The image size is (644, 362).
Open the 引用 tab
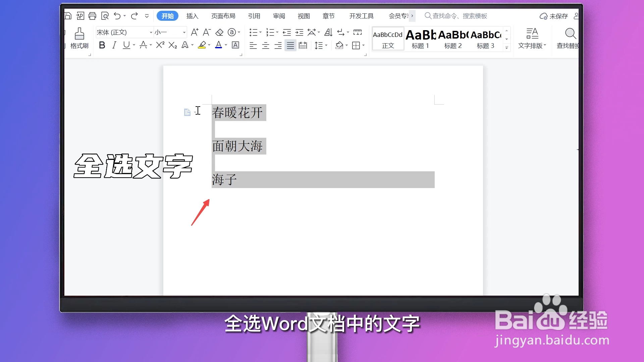pos(254,16)
